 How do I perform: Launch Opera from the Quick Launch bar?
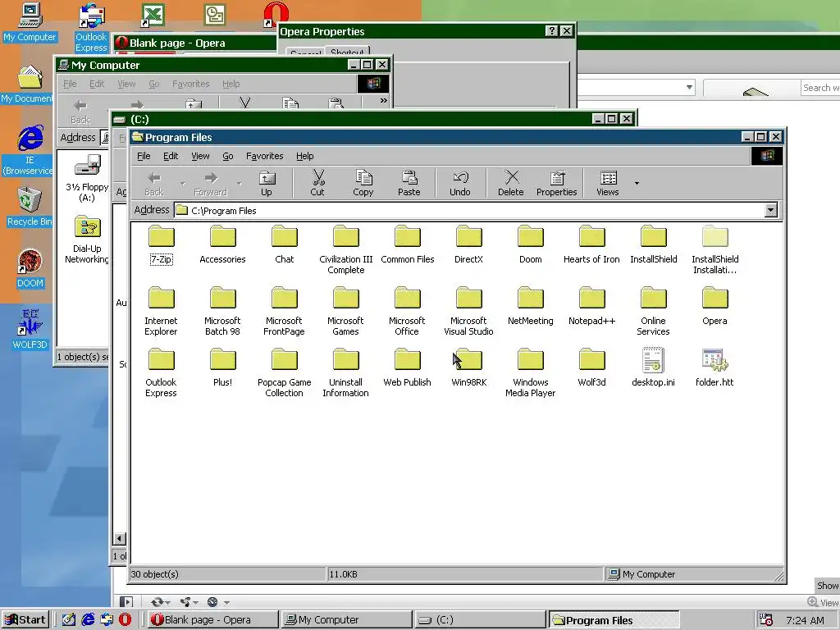click(x=125, y=619)
